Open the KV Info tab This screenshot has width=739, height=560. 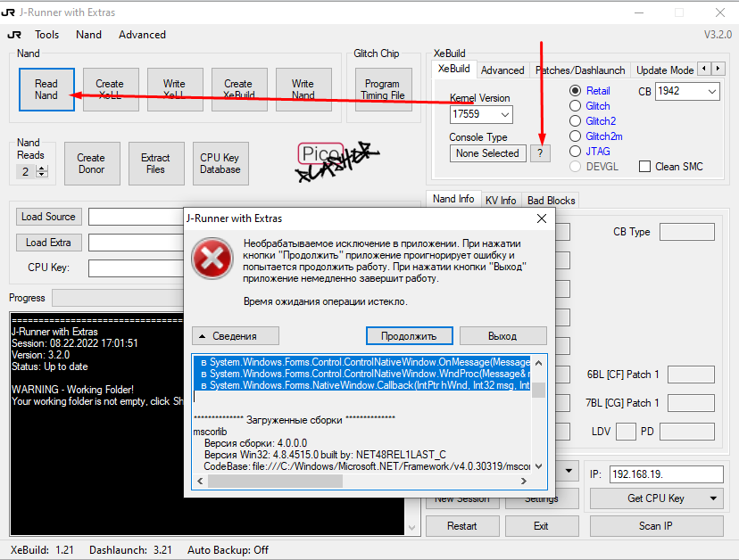click(501, 200)
